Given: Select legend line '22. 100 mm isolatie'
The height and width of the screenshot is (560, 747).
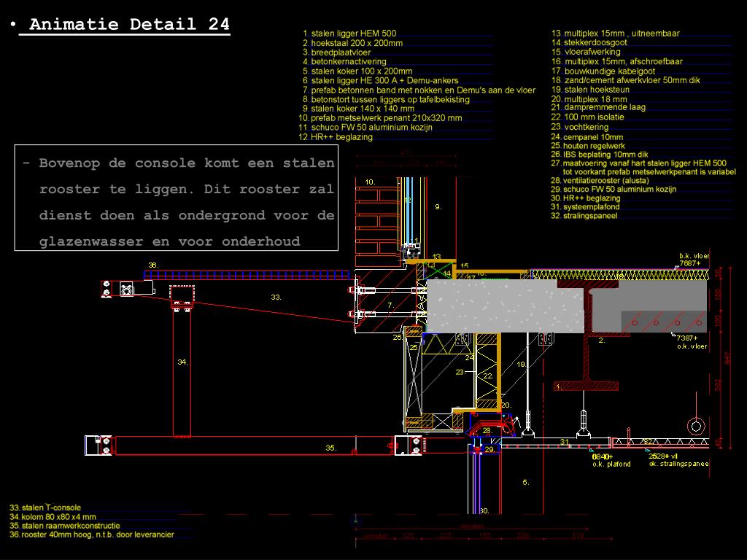Looking at the screenshot, I should tap(587, 117).
